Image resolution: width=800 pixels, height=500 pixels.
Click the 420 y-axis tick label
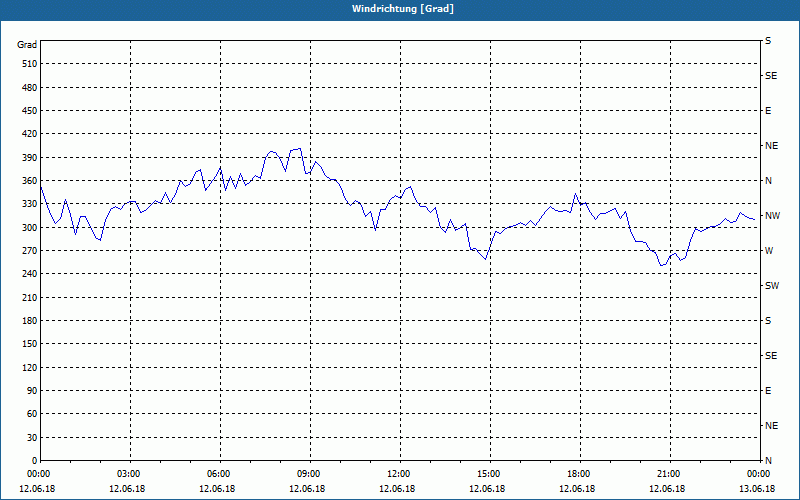pos(30,134)
